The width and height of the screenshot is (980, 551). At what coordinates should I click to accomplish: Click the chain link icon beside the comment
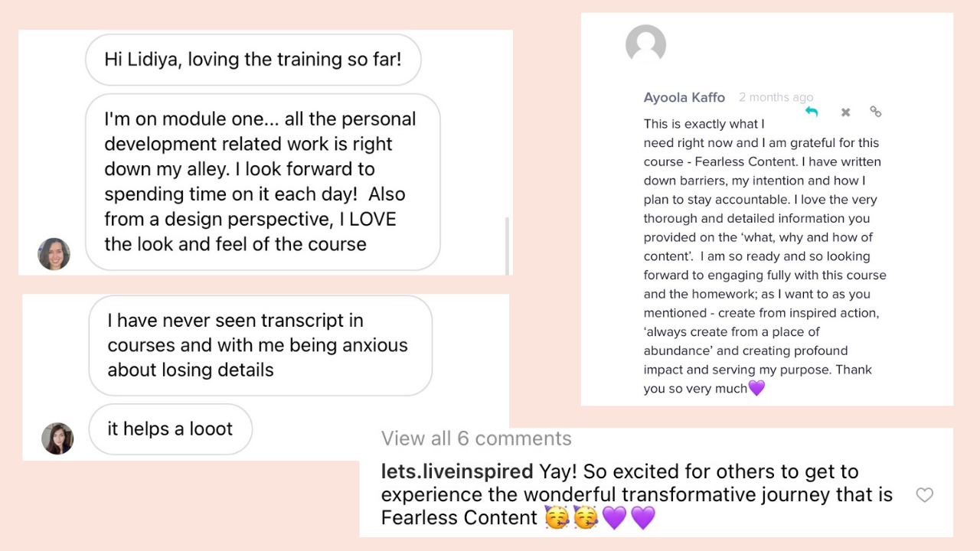point(876,112)
